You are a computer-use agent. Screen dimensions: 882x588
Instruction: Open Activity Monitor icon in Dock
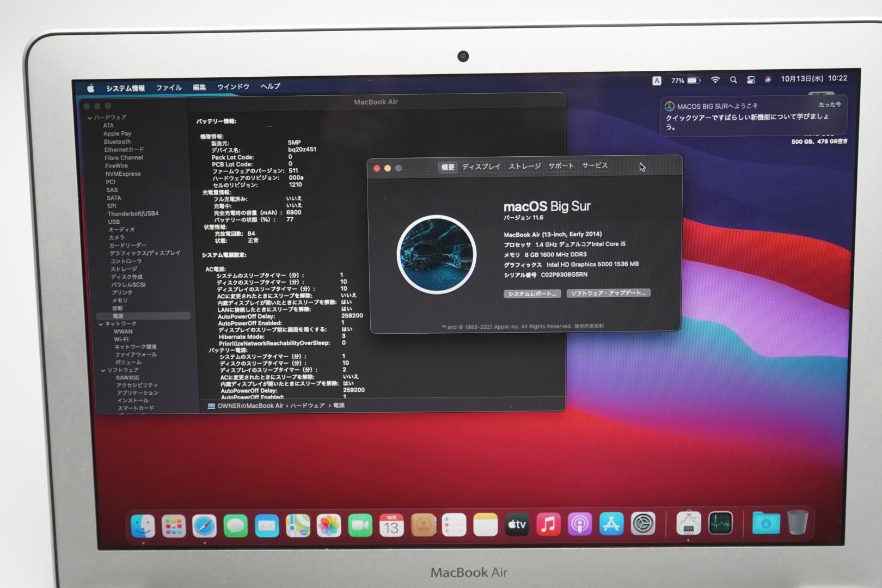click(x=721, y=524)
